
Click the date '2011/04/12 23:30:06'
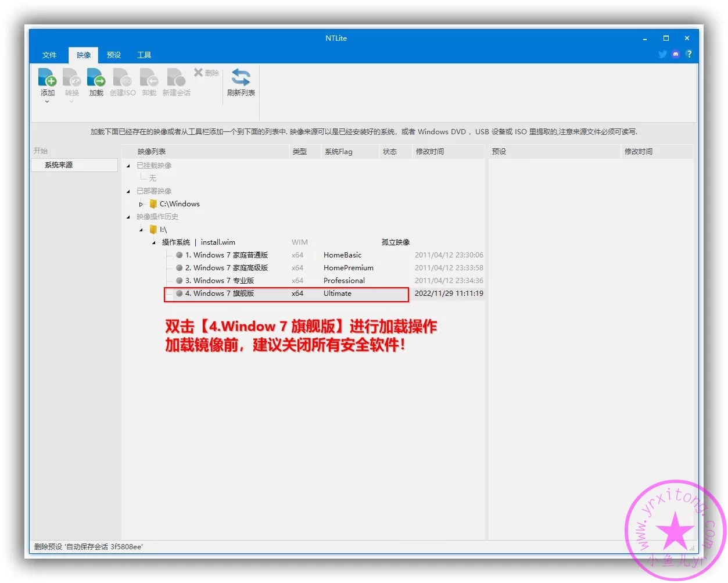449,255
